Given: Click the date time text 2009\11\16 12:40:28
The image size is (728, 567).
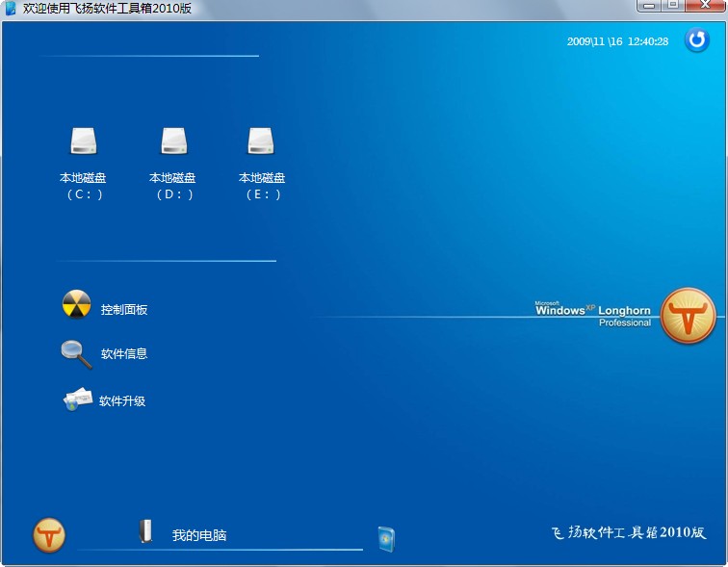Looking at the screenshot, I should point(617,41).
